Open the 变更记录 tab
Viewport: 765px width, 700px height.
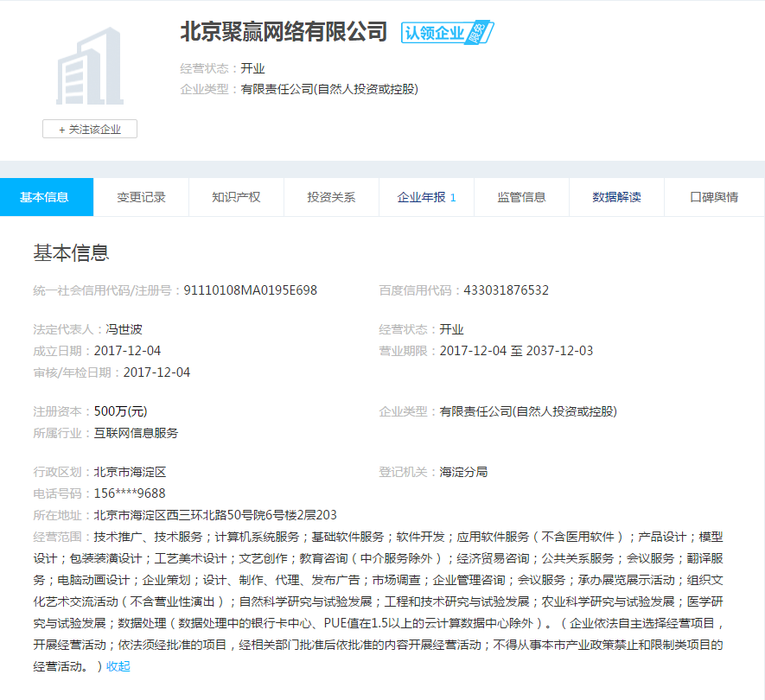141,197
